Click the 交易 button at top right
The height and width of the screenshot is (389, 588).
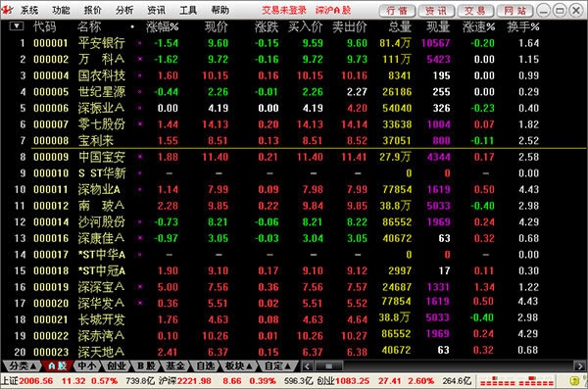tap(475, 11)
